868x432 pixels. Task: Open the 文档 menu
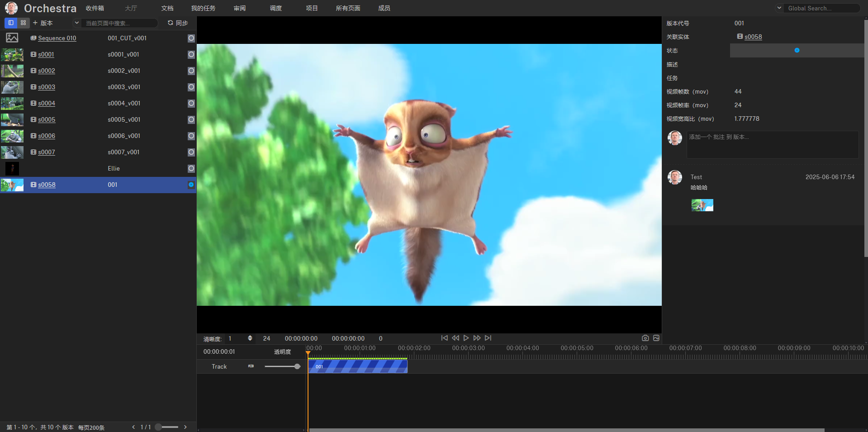coord(167,8)
